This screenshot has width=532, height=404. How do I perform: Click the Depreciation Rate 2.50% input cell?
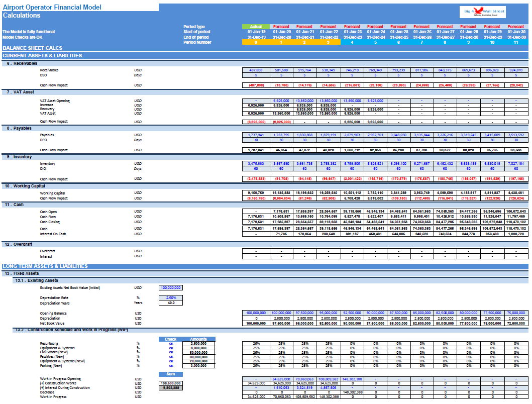(171, 298)
